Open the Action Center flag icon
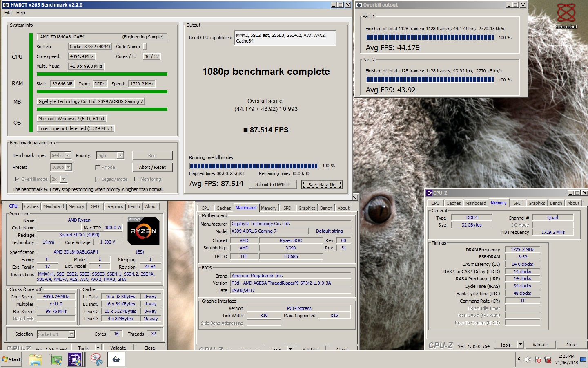Viewport: 588px width, 368px height. pyautogui.click(x=538, y=359)
